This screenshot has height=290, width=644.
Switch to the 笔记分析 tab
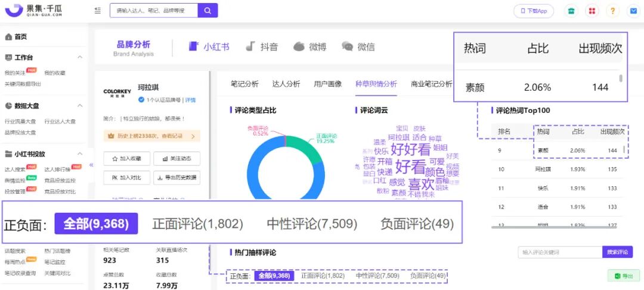pos(245,84)
